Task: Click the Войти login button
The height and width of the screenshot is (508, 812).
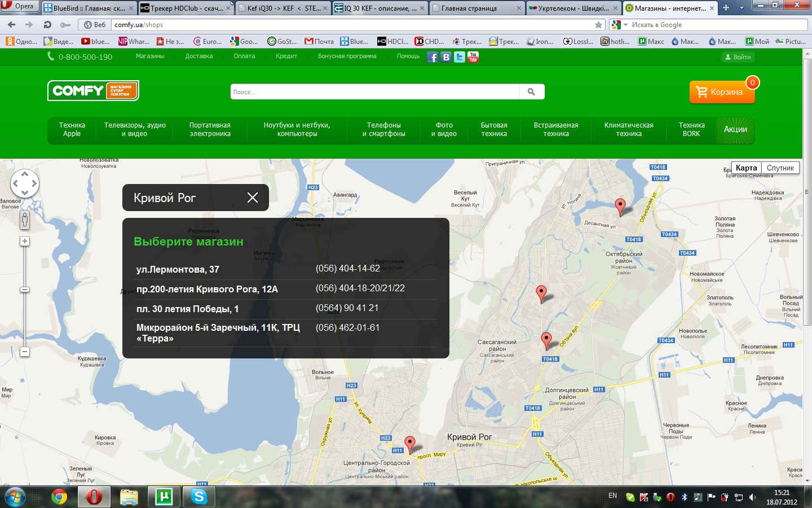Action: [x=738, y=57]
